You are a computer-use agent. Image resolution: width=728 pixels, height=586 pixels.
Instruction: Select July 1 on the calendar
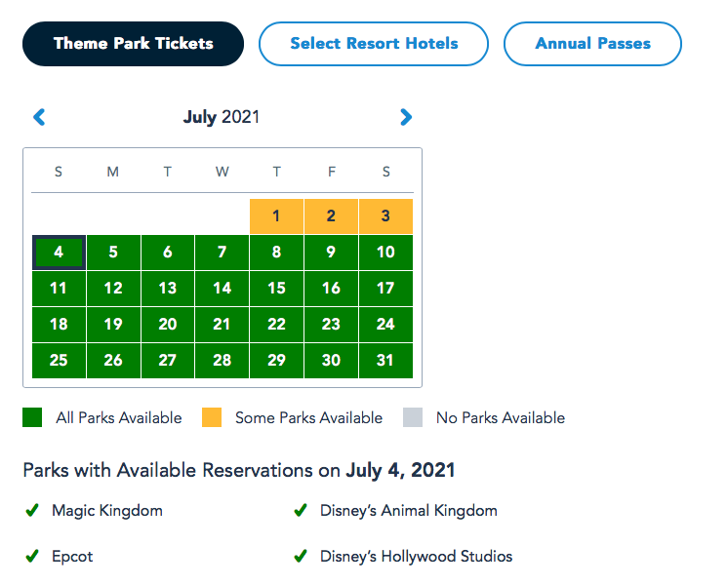click(277, 216)
